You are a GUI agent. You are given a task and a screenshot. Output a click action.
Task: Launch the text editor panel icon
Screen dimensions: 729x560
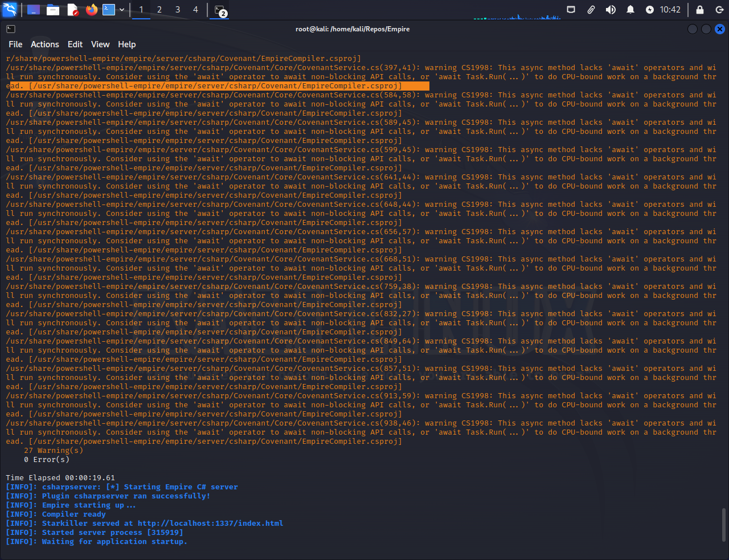73,10
